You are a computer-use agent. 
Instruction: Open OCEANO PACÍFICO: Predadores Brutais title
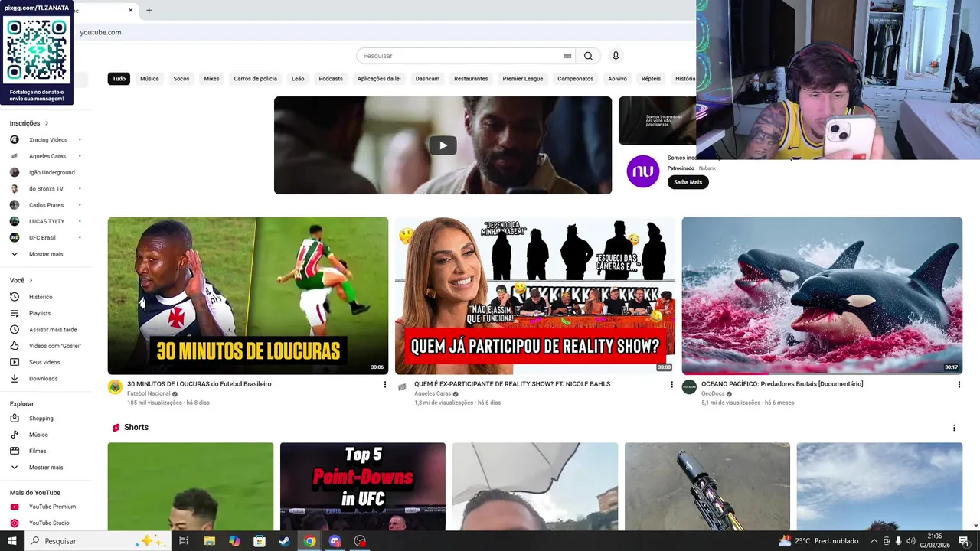point(782,384)
